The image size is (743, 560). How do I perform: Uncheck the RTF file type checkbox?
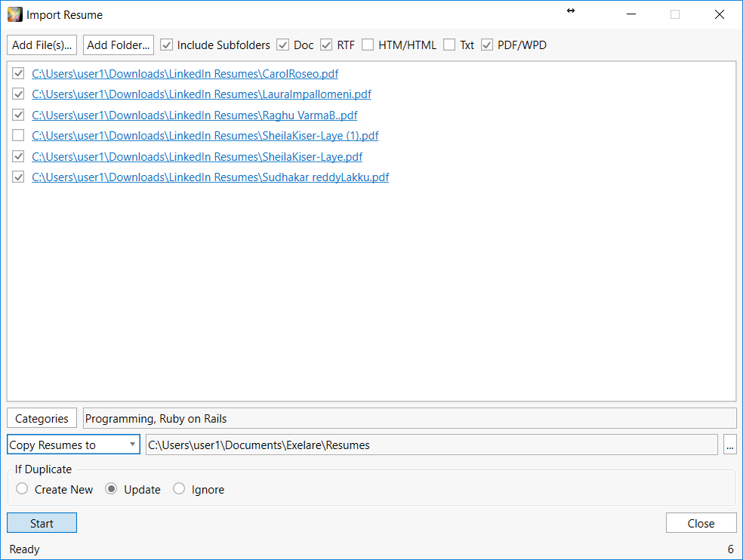pos(326,45)
